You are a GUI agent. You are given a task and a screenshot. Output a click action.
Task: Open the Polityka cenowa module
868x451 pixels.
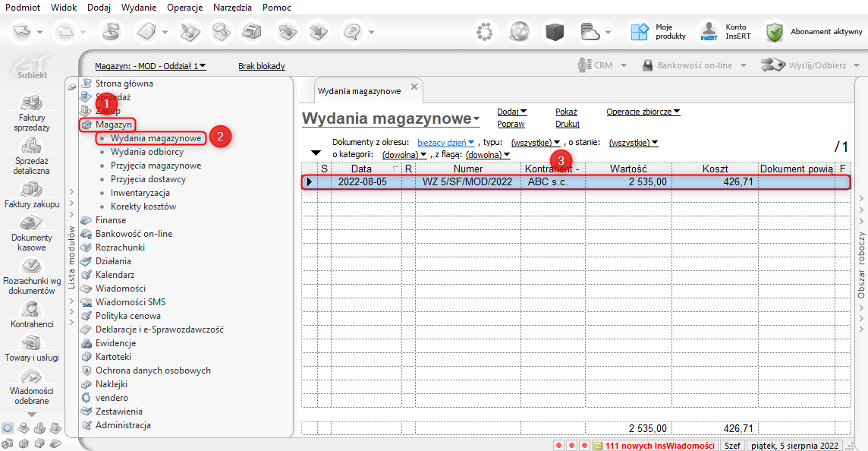click(x=128, y=316)
